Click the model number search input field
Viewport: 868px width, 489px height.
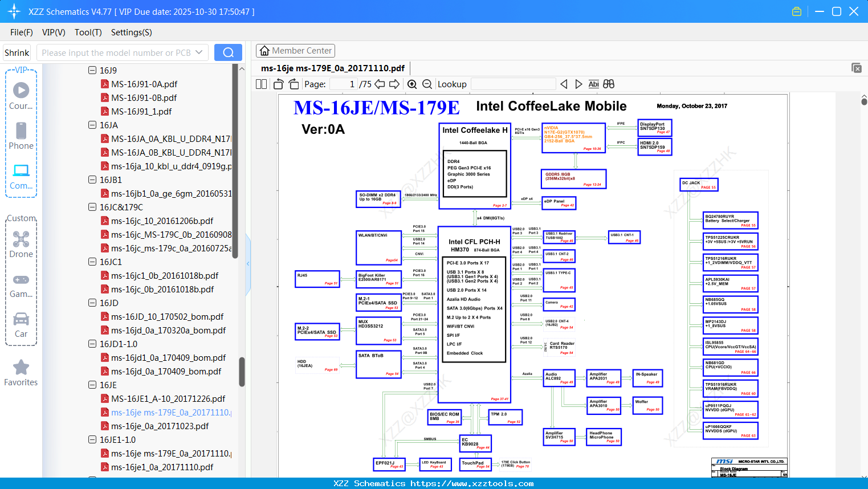click(x=117, y=52)
